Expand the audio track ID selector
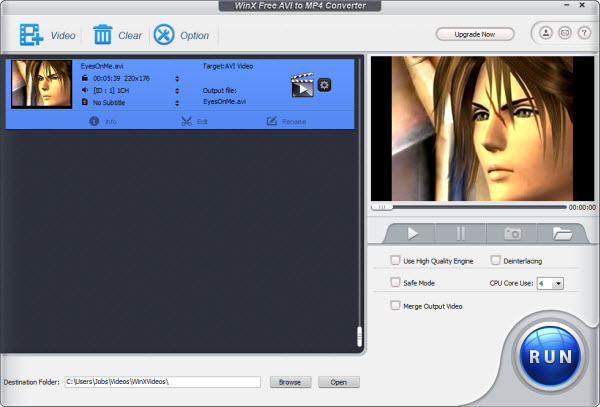600x407 pixels. tap(177, 90)
